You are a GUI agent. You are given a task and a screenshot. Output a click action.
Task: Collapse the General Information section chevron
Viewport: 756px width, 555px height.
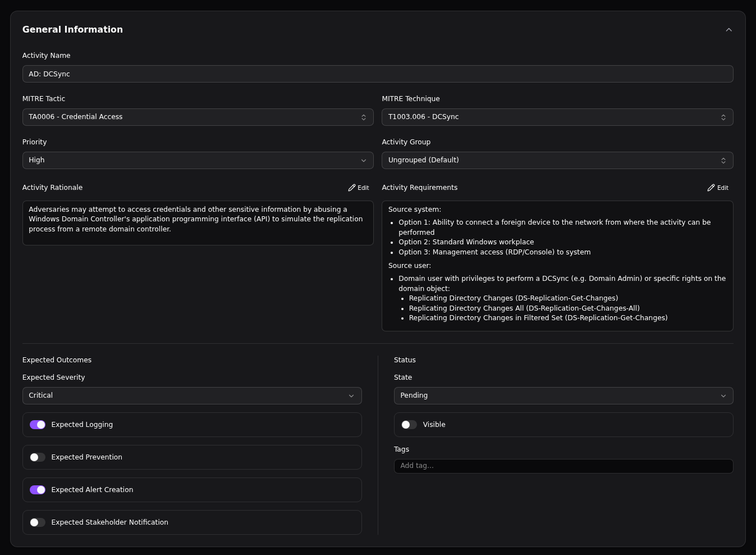pyautogui.click(x=728, y=30)
